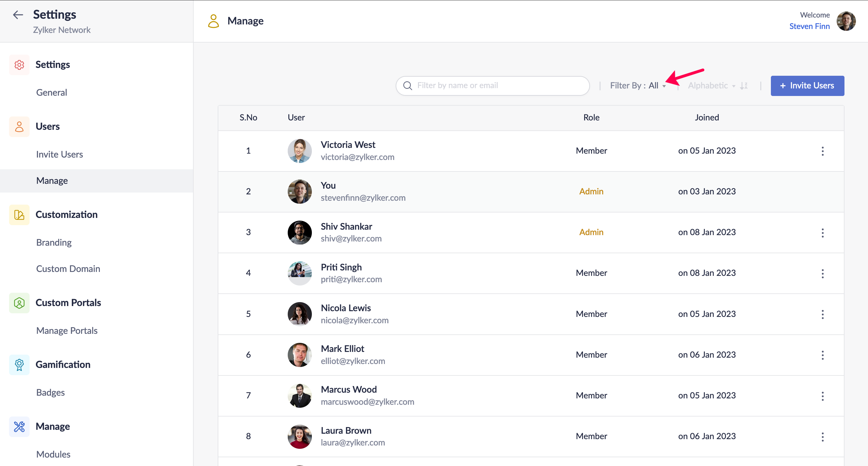Click the orange Users section icon

click(x=19, y=126)
